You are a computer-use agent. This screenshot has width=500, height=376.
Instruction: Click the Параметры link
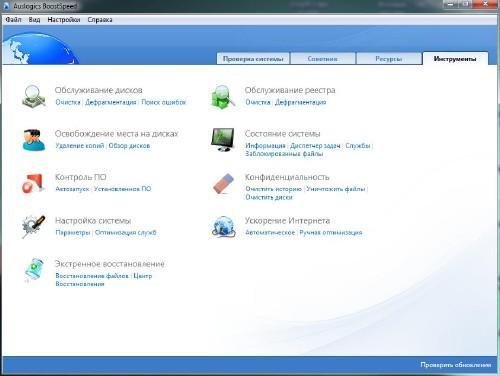(73, 232)
